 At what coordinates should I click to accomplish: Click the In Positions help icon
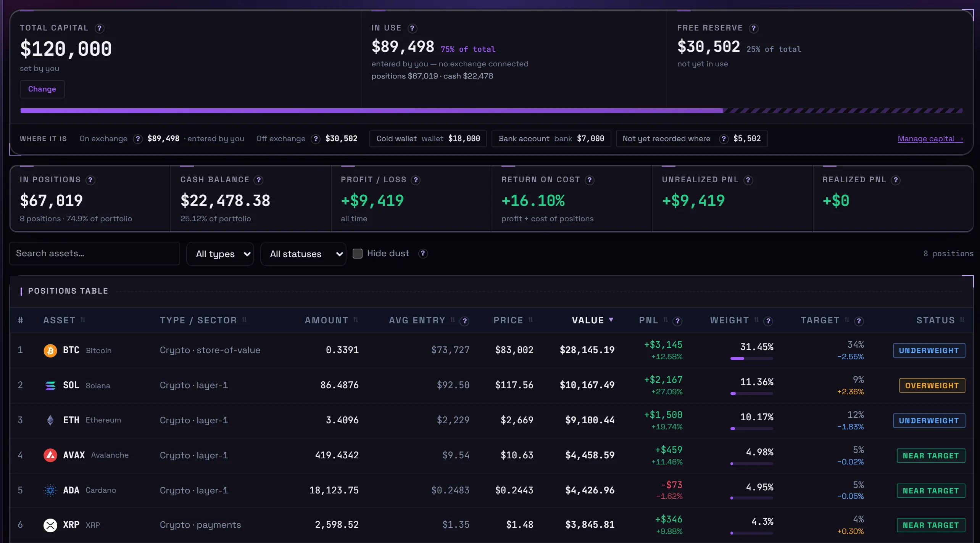[90, 180]
